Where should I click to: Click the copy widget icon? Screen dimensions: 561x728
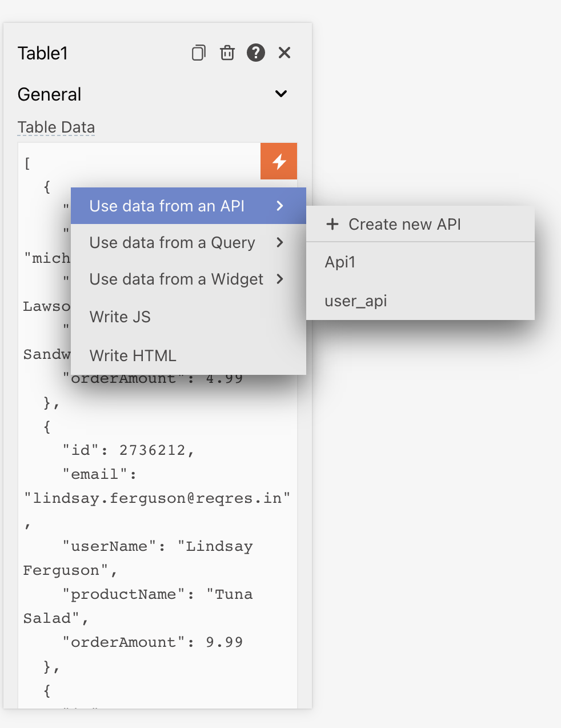point(198,53)
